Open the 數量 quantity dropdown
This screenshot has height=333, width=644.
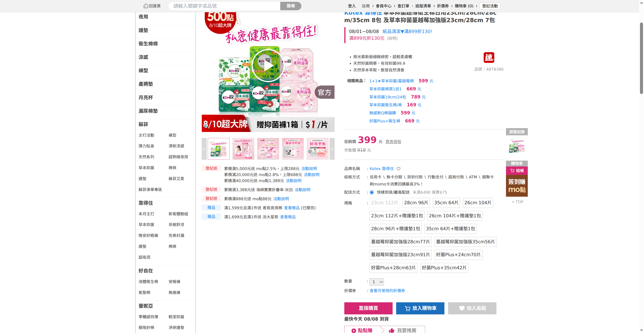coord(377,282)
